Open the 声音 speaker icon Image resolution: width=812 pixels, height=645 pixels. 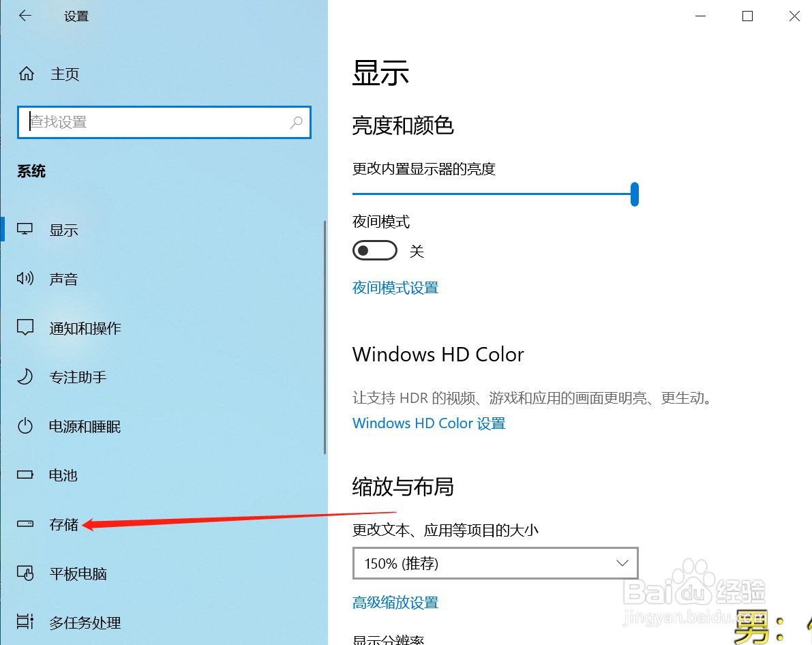pyautogui.click(x=25, y=278)
